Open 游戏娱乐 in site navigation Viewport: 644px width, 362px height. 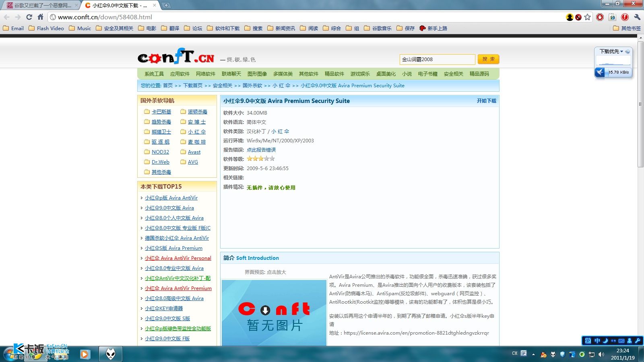[x=360, y=74]
